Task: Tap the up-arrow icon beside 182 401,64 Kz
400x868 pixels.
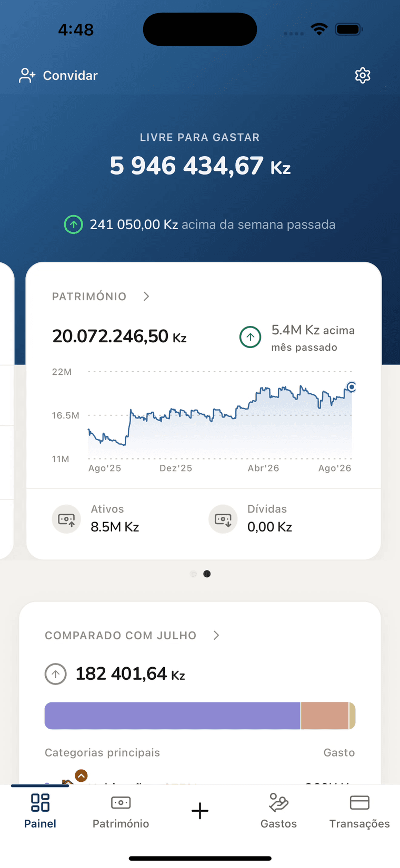Action: point(56,673)
